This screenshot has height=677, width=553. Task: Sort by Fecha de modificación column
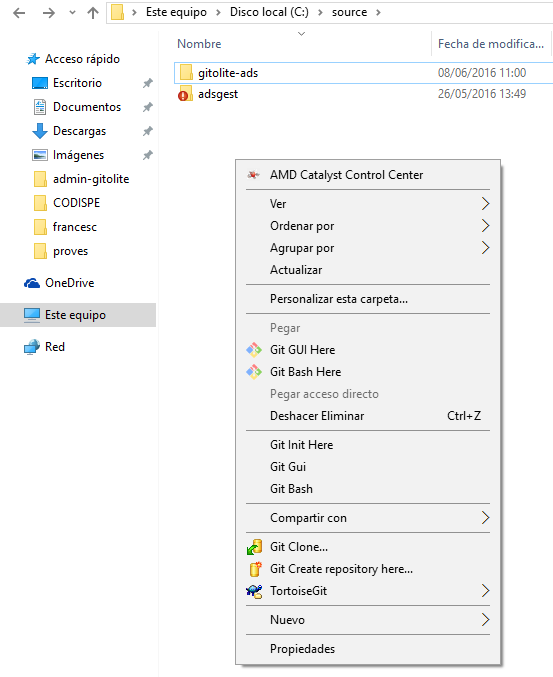point(491,44)
